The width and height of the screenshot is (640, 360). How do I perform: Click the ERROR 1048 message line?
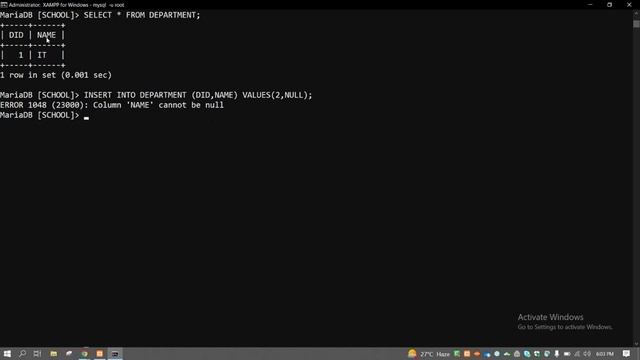point(112,105)
